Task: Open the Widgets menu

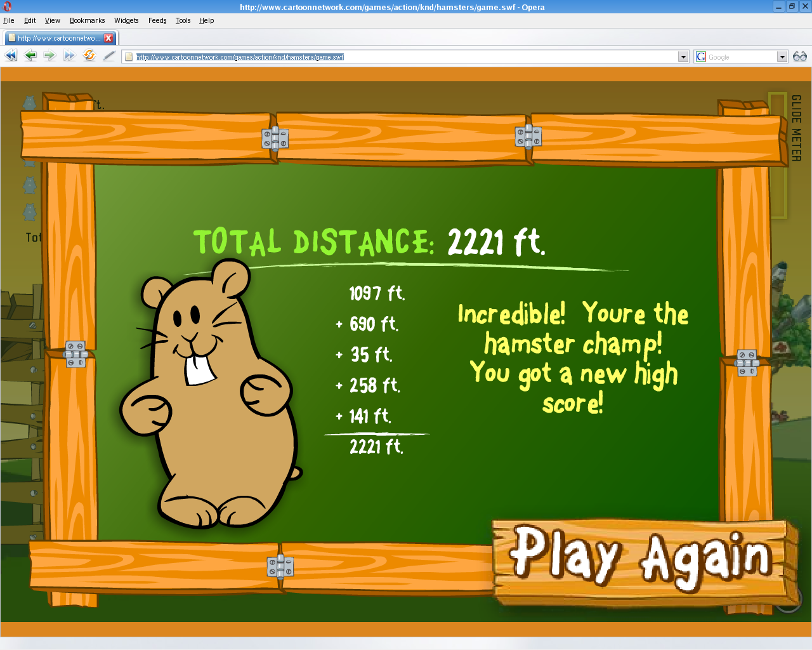Action: (x=126, y=20)
